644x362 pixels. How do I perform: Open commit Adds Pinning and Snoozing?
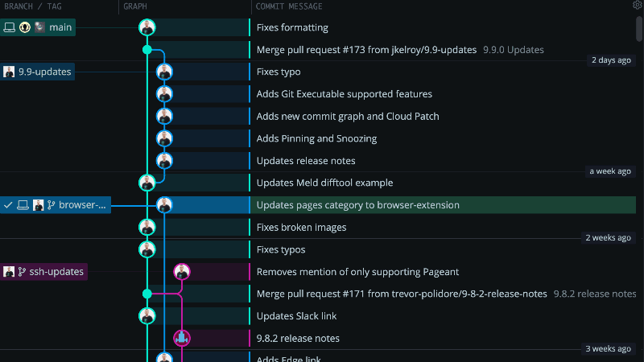tap(316, 138)
